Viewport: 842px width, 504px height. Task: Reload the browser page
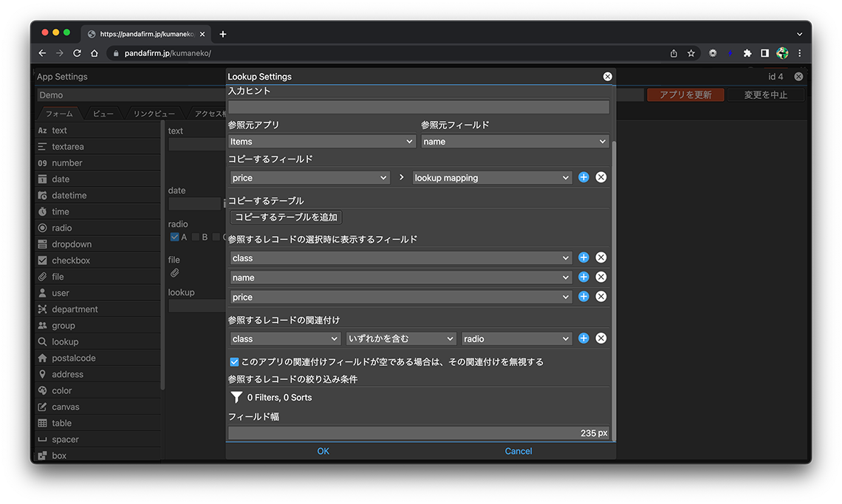77,53
